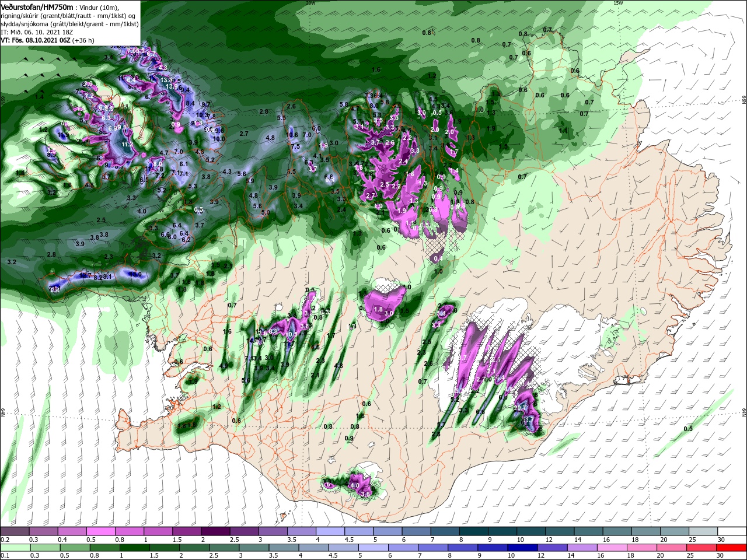This screenshot has width=747, height=560.
Task: Select the purple rain swatch starting at 12
Action: (x=552, y=547)
